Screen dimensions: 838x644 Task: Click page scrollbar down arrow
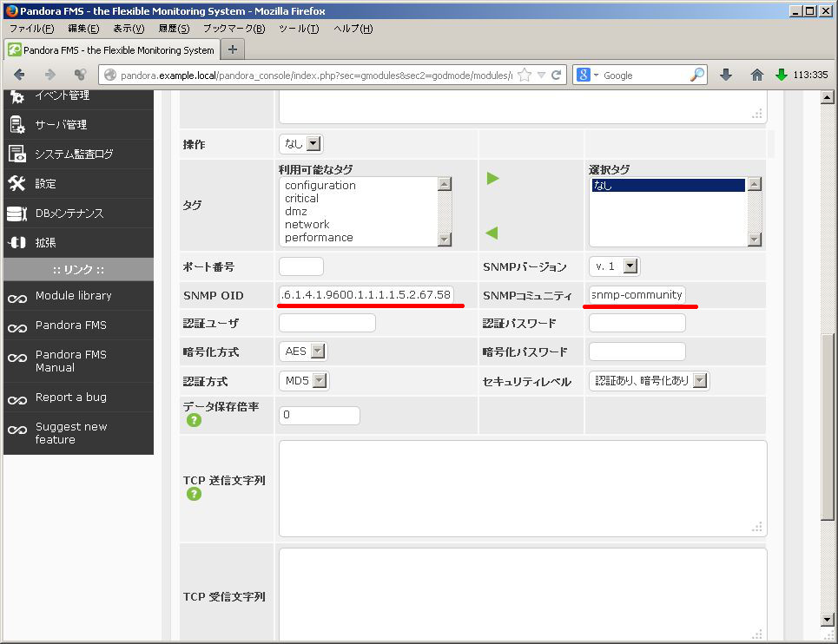(828, 620)
